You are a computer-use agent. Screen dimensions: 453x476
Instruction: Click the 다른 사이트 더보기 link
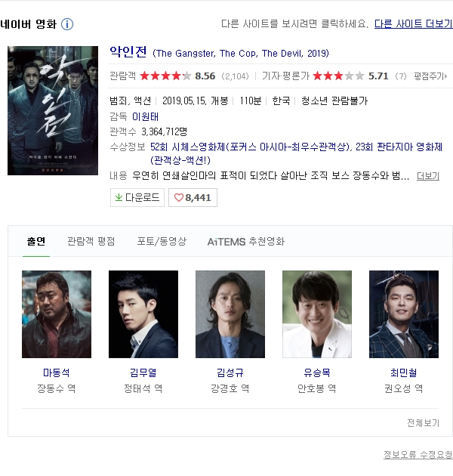click(x=414, y=23)
